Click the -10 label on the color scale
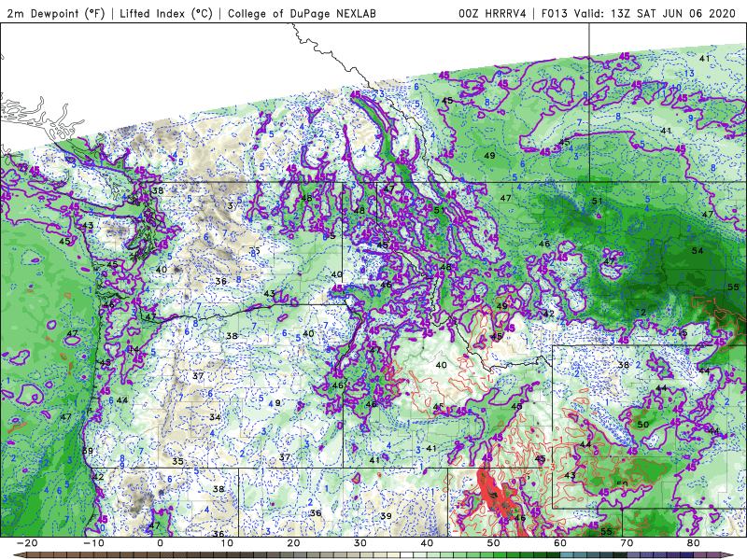The height and width of the screenshot is (560, 747). (93, 543)
